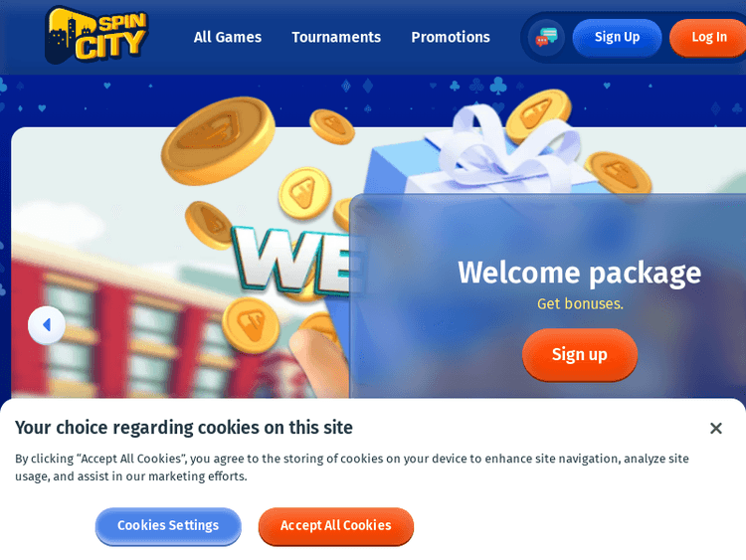Click the orange Log In button
Screen dimensions: 746x560
click(x=708, y=37)
